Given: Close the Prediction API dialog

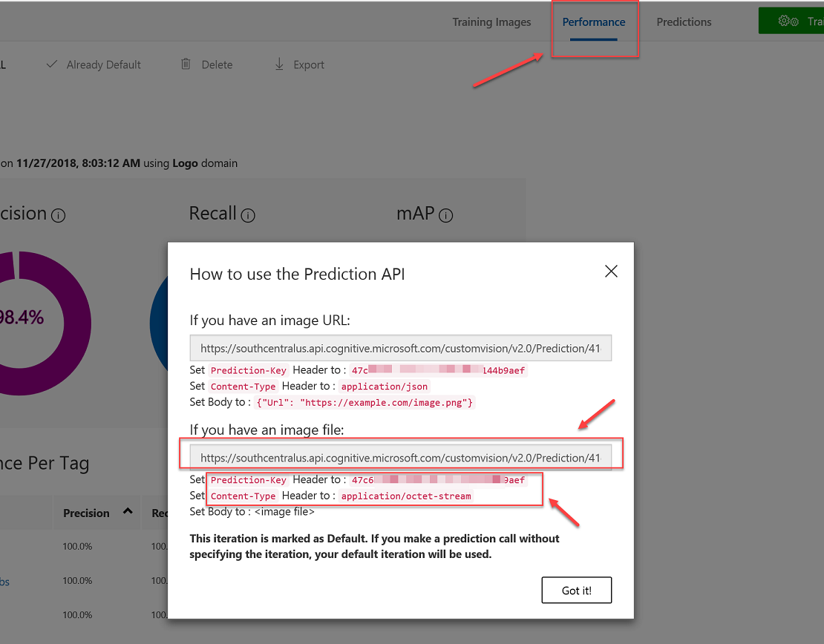Looking at the screenshot, I should click(611, 271).
